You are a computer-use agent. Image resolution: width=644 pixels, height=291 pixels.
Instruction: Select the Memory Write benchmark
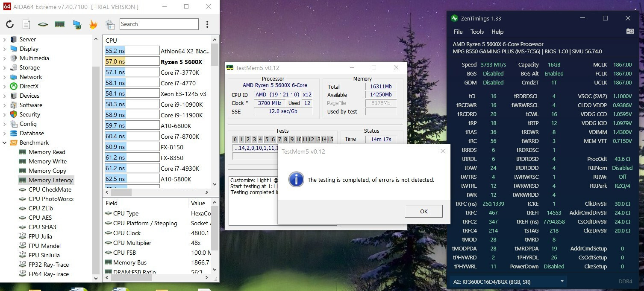point(47,161)
